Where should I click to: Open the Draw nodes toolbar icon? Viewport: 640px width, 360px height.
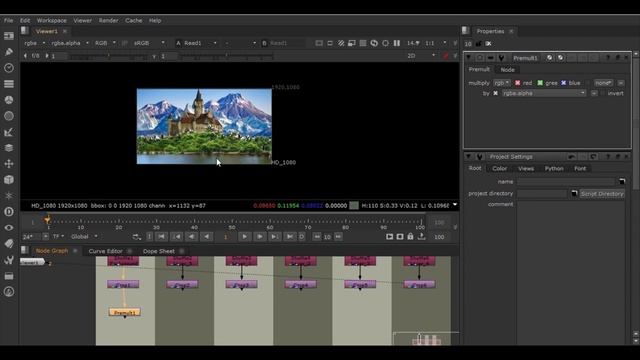(x=9, y=52)
